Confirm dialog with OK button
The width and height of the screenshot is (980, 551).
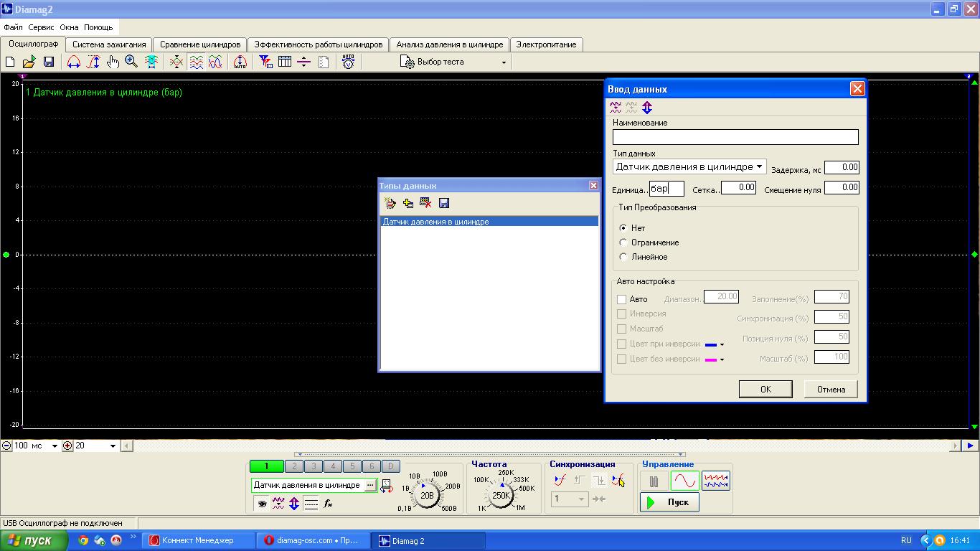pyautogui.click(x=765, y=389)
